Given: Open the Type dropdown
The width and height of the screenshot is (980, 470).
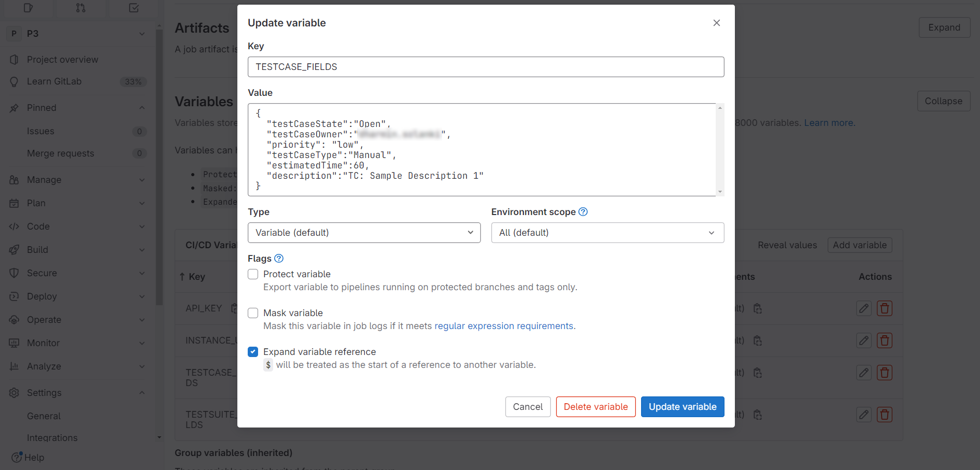Looking at the screenshot, I should point(364,233).
